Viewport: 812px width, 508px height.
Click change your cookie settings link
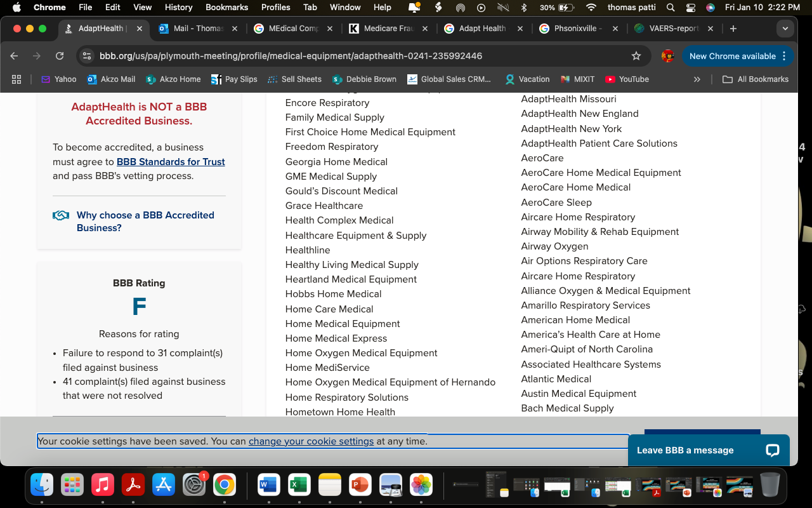[x=311, y=441]
